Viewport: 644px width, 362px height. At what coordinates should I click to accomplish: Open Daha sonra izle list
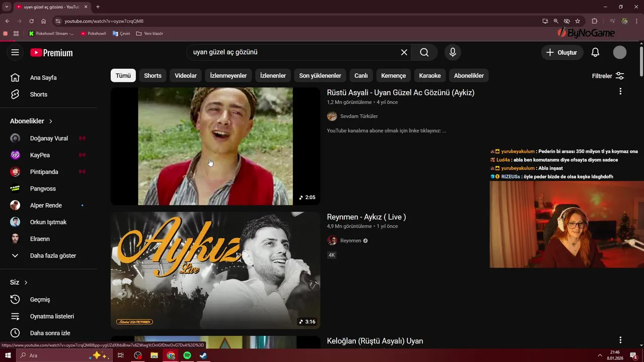(50, 333)
